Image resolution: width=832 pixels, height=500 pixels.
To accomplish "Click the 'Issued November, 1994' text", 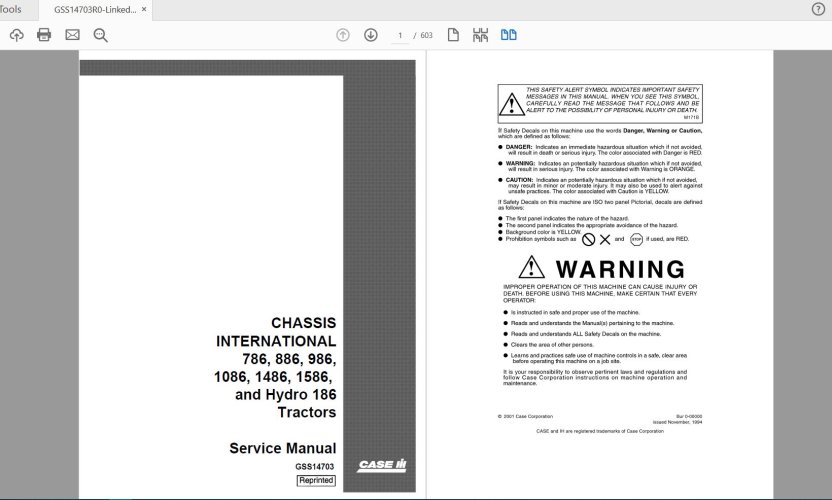I will click(x=678, y=423).
